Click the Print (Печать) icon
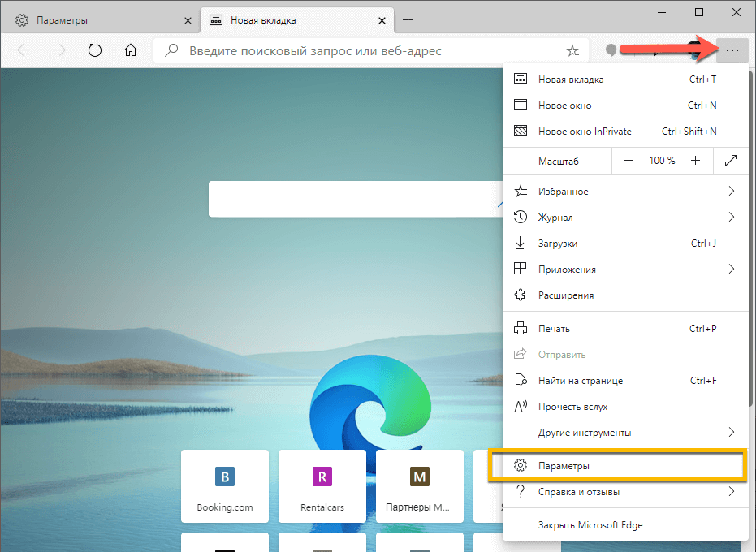The width and height of the screenshot is (756, 552). pyautogui.click(x=520, y=328)
